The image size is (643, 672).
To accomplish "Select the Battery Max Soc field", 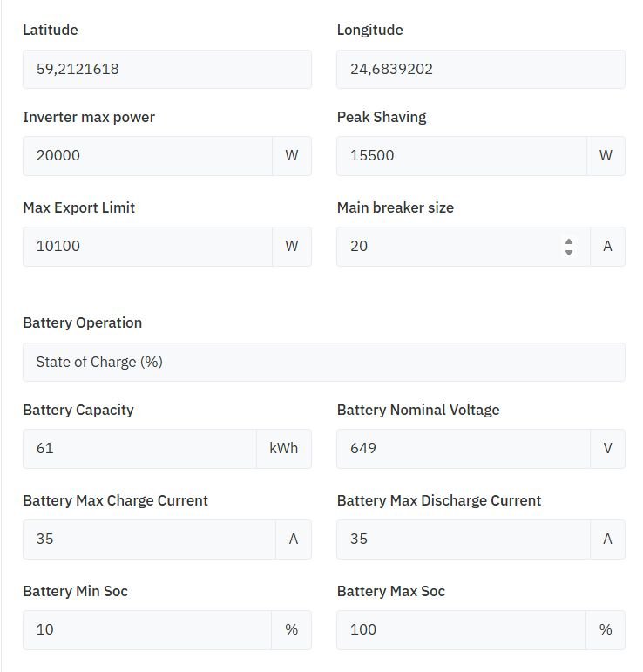I will click(462, 630).
